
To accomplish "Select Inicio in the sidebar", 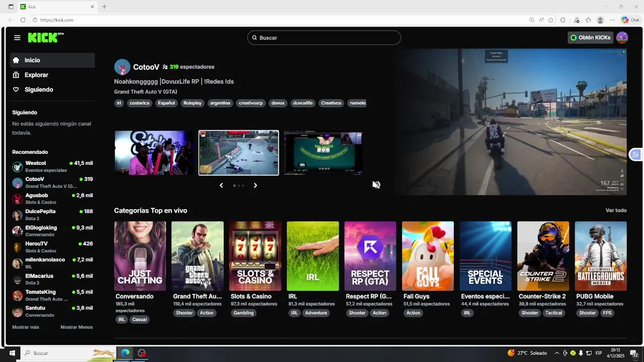I will [x=52, y=60].
